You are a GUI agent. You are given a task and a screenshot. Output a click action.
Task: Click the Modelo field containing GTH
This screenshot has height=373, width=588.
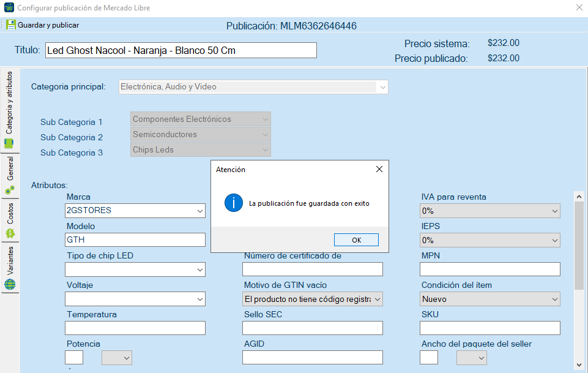(135, 240)
